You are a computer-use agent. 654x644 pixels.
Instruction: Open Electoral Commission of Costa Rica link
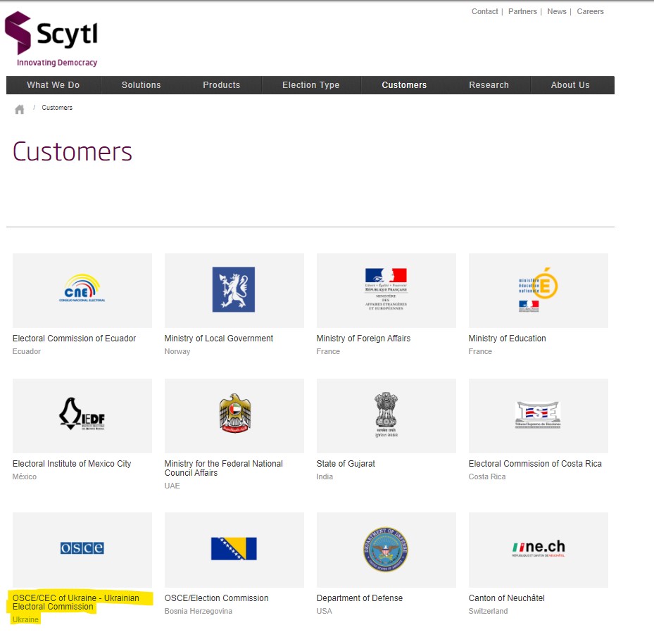[x=535, y=464]
